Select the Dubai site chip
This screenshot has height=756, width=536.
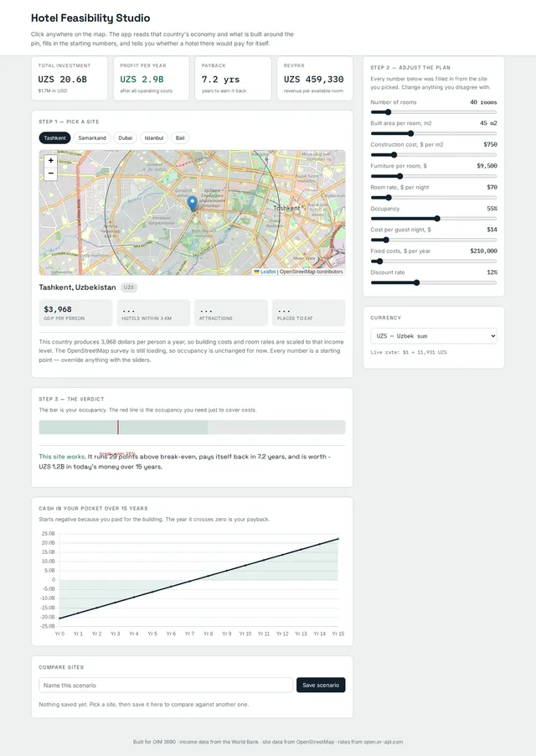[126, 138]
